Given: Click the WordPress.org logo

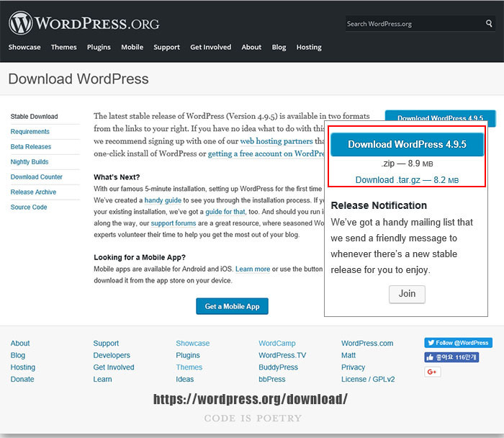Looking at the screenshot, I should pos(84,23).
